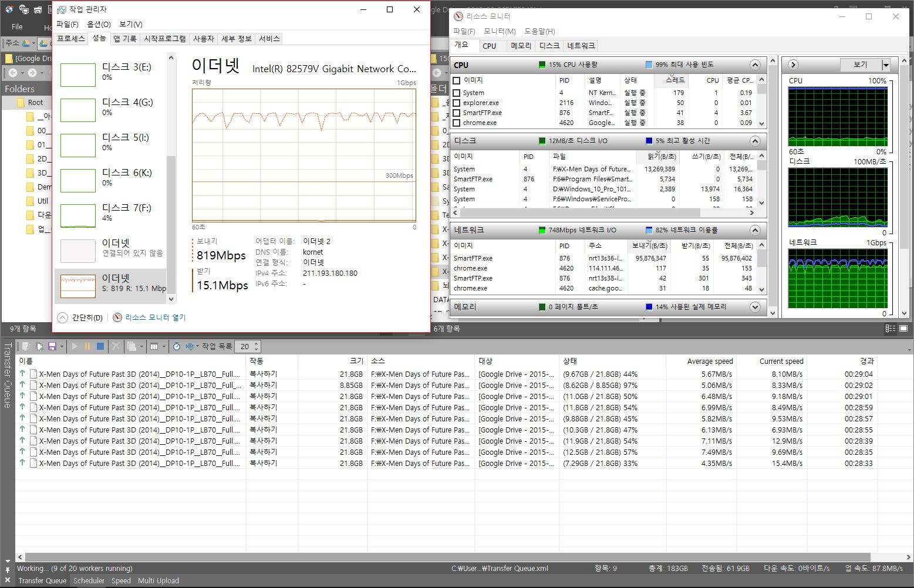Click the purple Save queue icon
The height and width of the screenshot is (588, 914).
tap(52, 346)
